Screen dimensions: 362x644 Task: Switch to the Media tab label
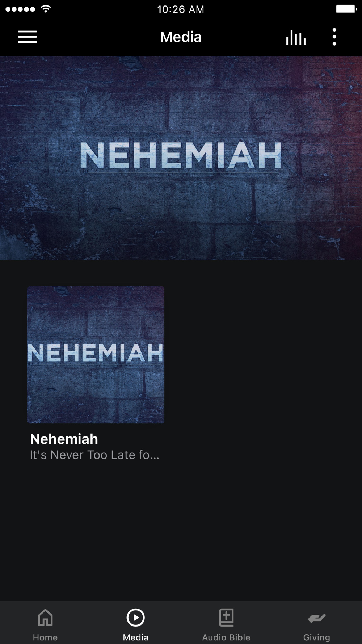tap(136, 637)
